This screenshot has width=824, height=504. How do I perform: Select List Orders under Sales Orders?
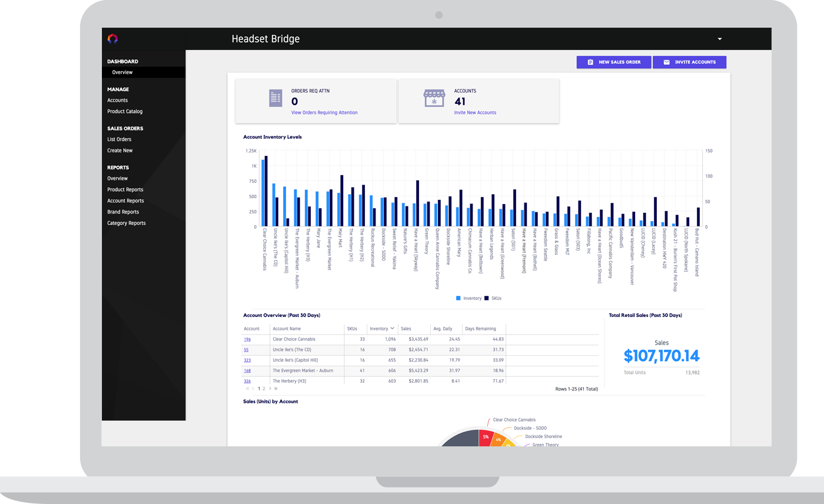[119, 139]
